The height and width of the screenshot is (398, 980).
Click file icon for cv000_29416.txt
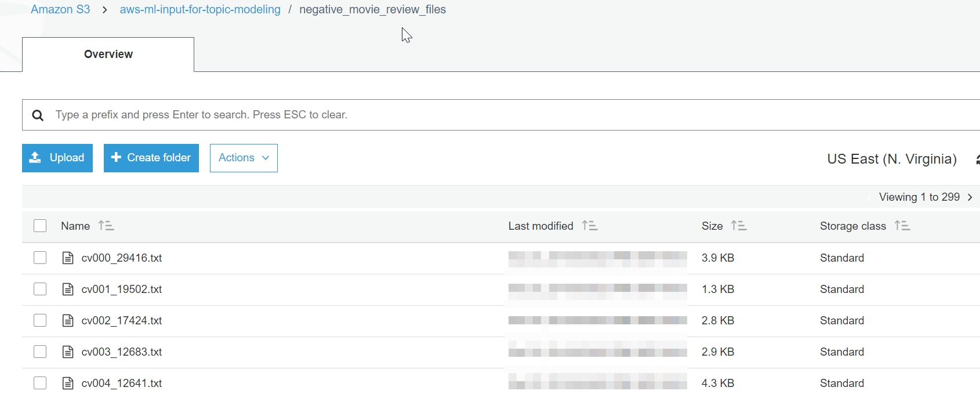coord(68,258)
